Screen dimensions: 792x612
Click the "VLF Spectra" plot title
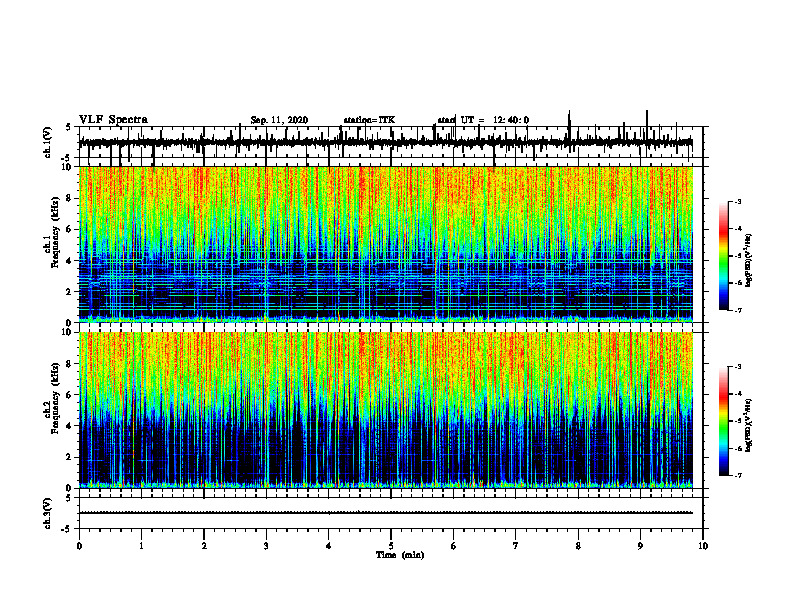click(x=113, y=120)
